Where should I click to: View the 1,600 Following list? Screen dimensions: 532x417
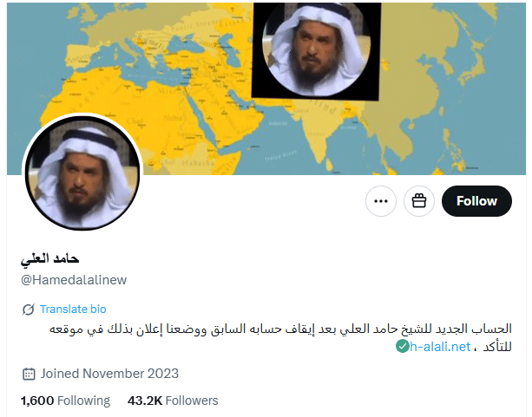point(65,401)
